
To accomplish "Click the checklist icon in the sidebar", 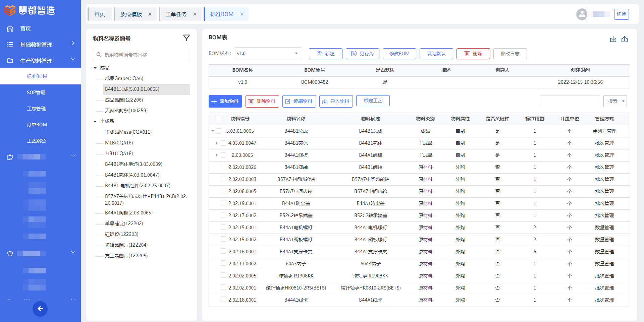I will (x=10, y=157).
